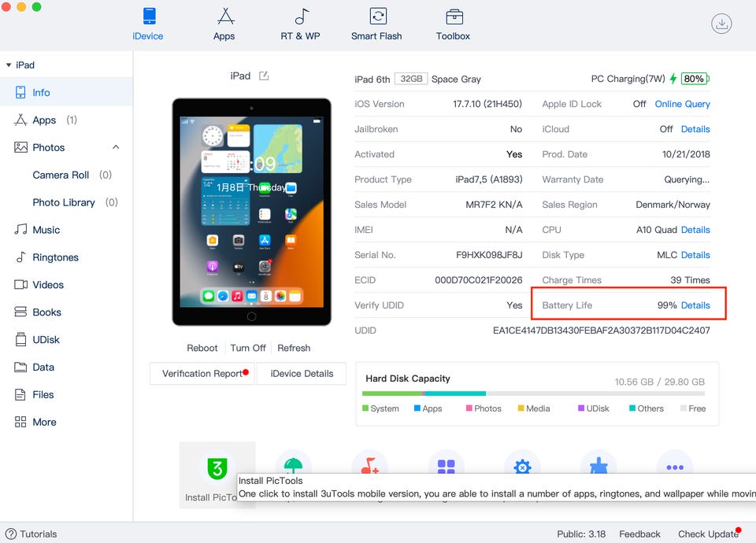Click the serial number F9HXK098JF8J
This screenshot has height=543, width=756.
[x=489, y=255]
